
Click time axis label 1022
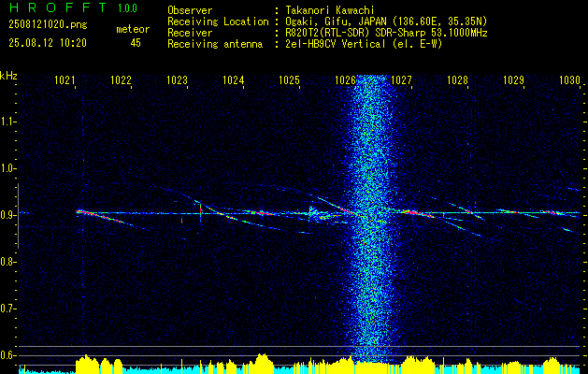[121, 79]
